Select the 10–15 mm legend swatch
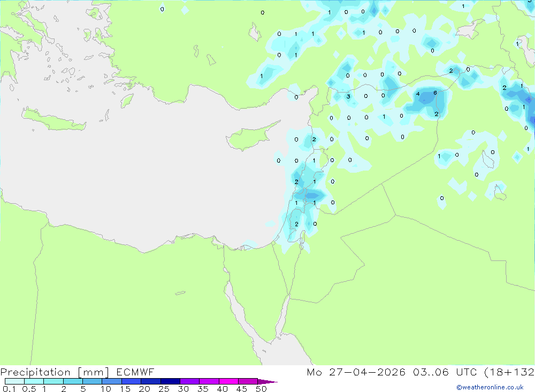The height and width of the screenshot is (392, 535). pyautogui.click(x=112, y=381)
